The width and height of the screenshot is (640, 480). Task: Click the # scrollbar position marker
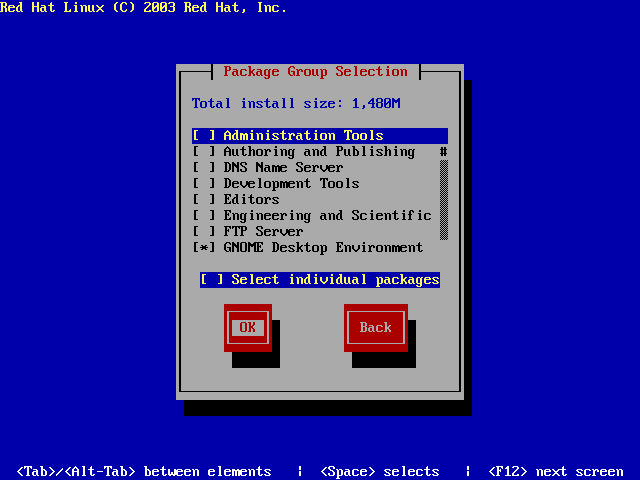[x=444, y=152]
